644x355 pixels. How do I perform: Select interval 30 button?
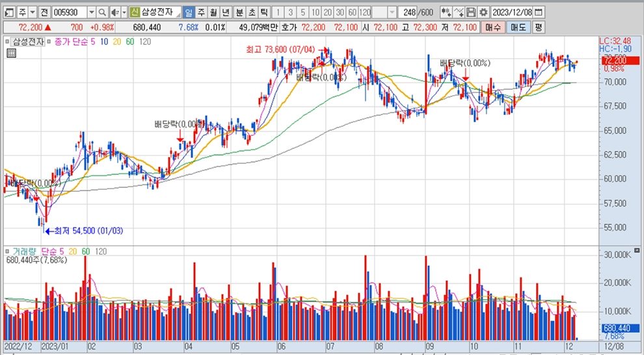[340, 12]
